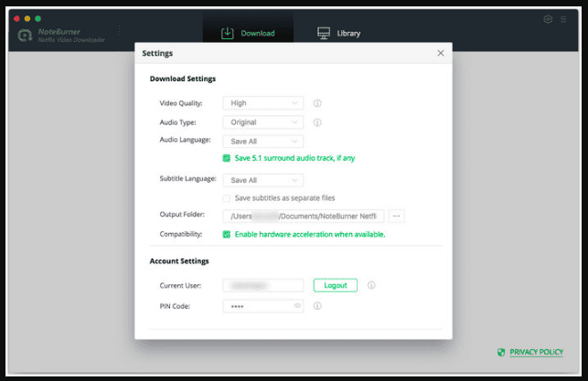This screenshot has height=381, width=588.
Task: Expand the Video Quality dropdown
Action: (262, 103)
